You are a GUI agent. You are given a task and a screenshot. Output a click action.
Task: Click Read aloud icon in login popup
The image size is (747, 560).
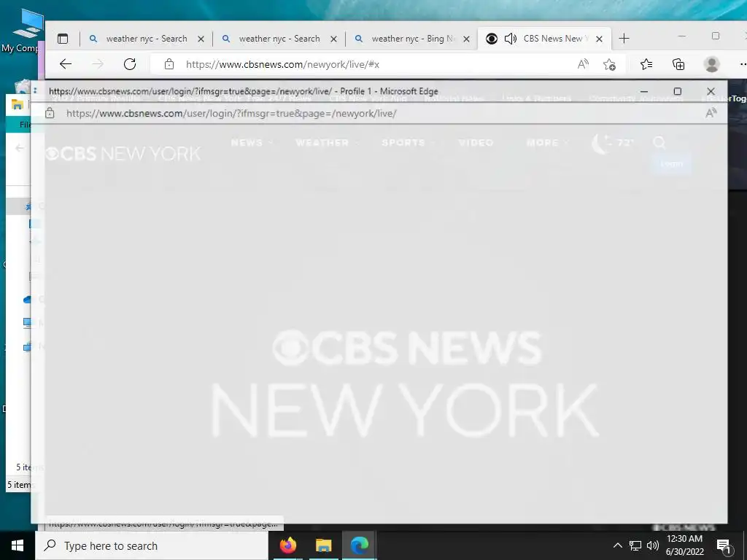[711, 113]
